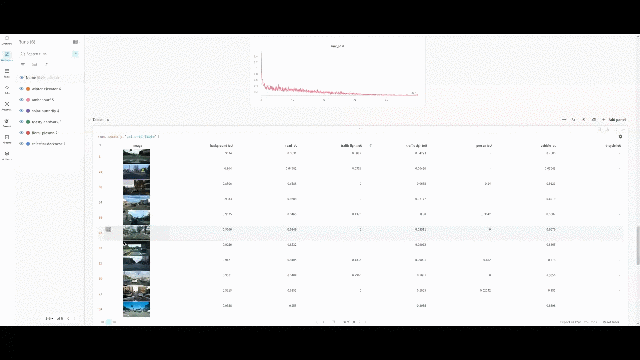Toggle visibility eye of the orange run

coord(22,89)
